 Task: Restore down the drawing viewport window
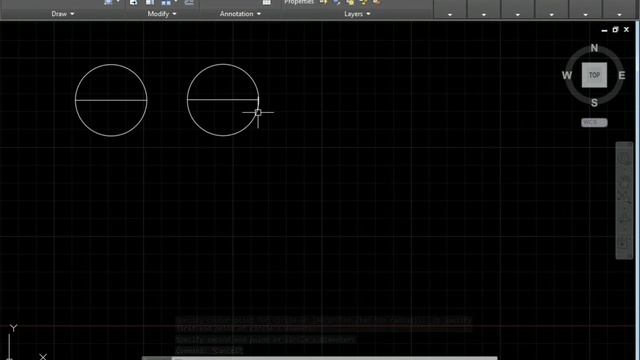615,30
